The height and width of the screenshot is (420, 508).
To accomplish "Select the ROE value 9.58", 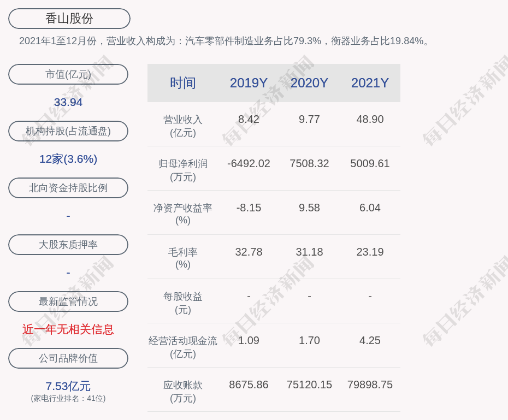I will tap(309, 208).
